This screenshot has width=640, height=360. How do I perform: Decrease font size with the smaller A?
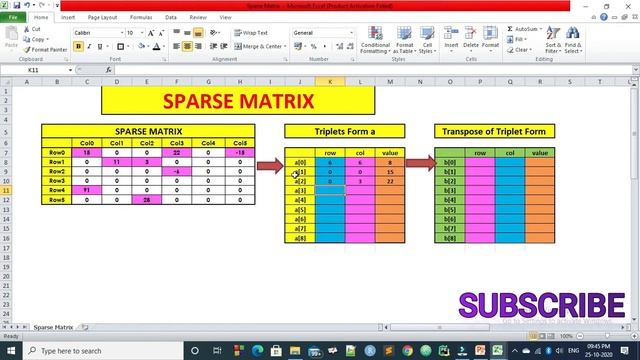(161, 33)
